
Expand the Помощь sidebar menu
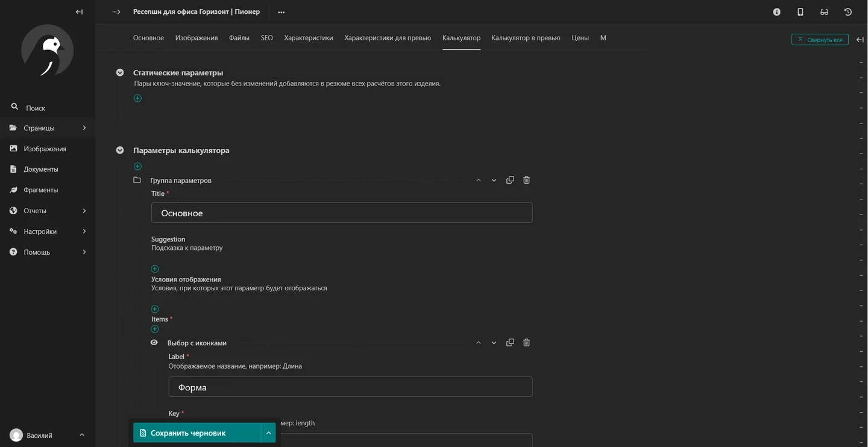pos(84,252)
